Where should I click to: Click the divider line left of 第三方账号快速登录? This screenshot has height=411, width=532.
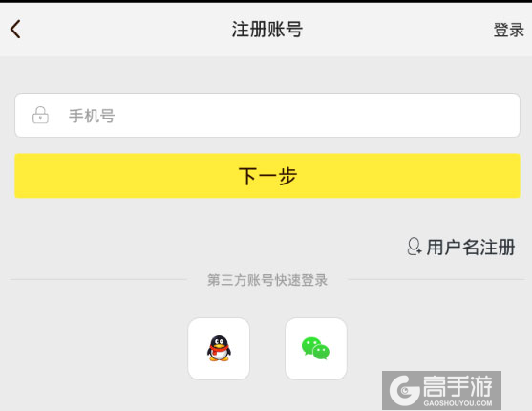[97, 280]
